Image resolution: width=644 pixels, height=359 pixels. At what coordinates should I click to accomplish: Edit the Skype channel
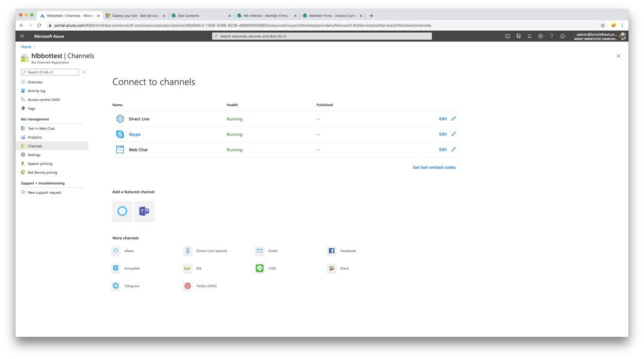point(443,134)
